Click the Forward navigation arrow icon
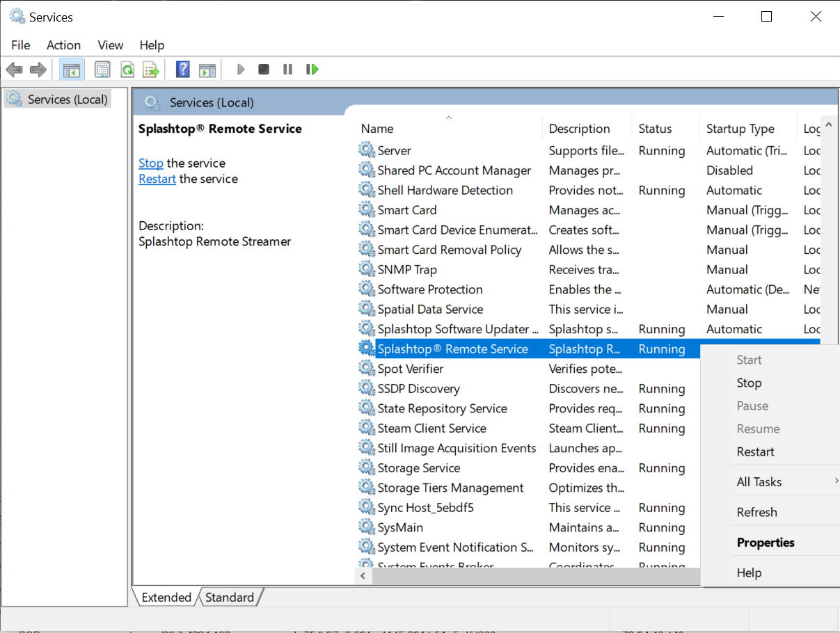Screen dimensions: 840x633 coord(38,69)
